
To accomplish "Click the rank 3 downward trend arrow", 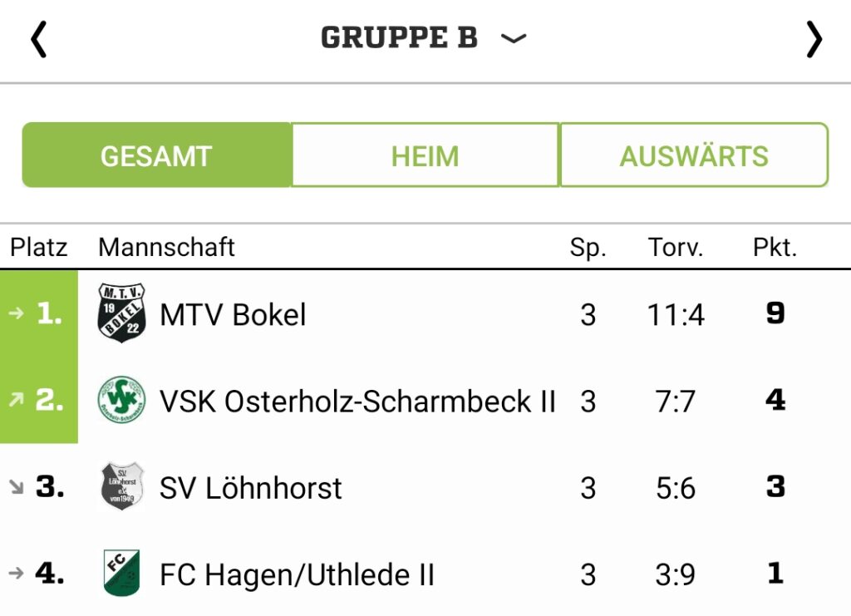I will (17, 487).
